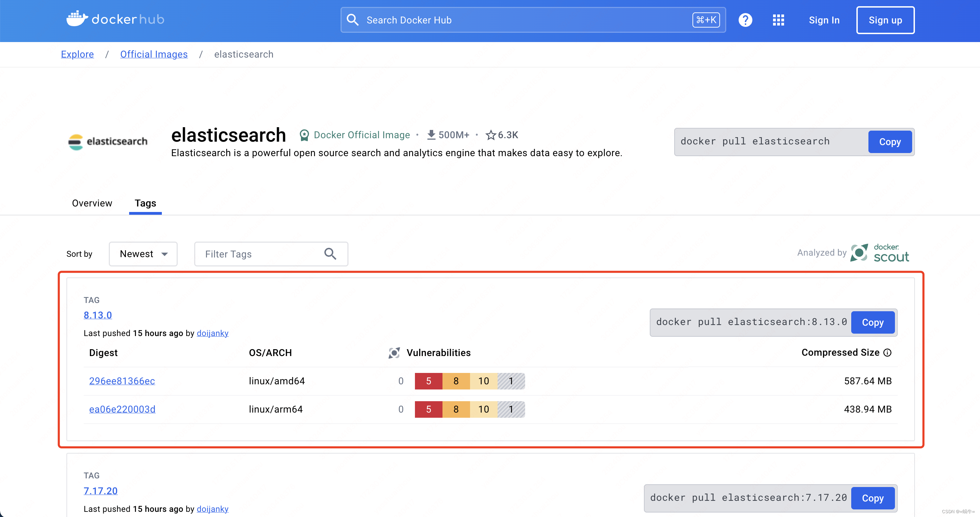The width and height of the screenshot is (980, 517).
Task: Select the Tags tab
Action: coord(145,203)
